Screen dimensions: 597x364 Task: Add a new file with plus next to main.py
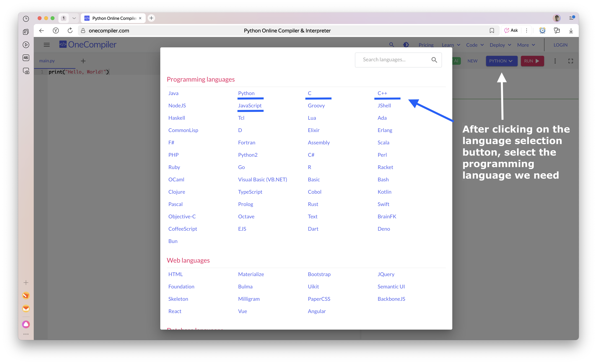coord(83,61)
